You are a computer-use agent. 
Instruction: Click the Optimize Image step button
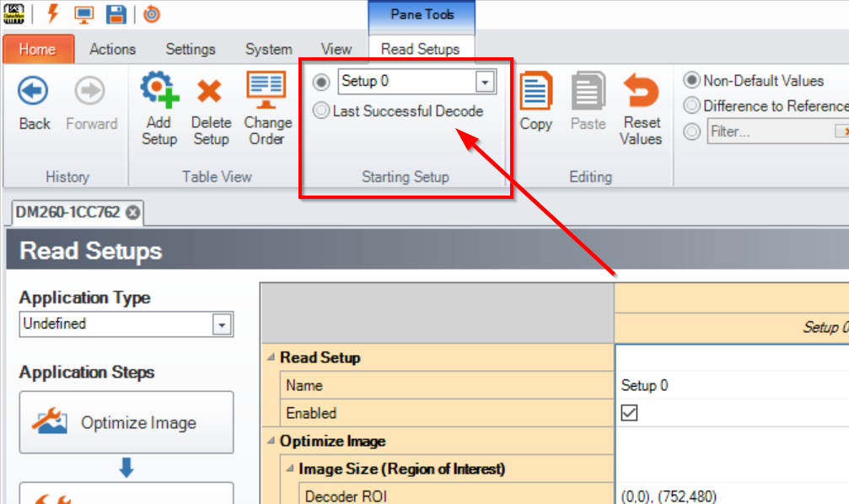coord(126,422)
